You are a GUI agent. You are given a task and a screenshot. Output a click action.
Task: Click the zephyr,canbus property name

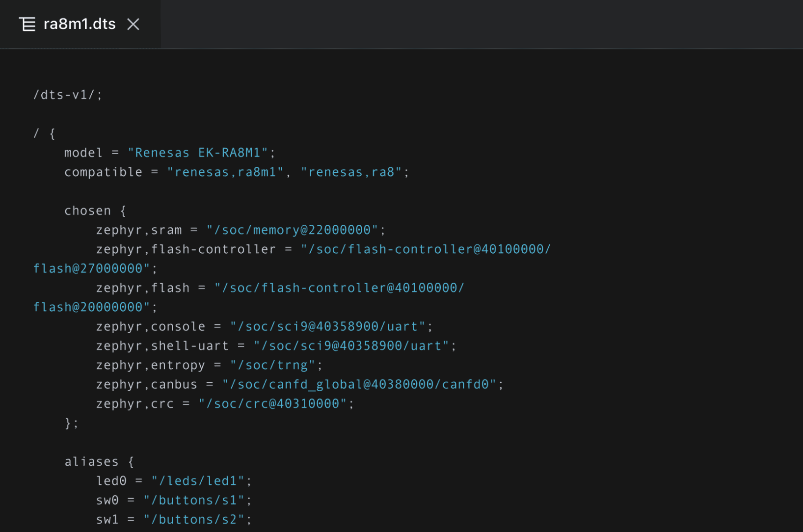(147, 385)
